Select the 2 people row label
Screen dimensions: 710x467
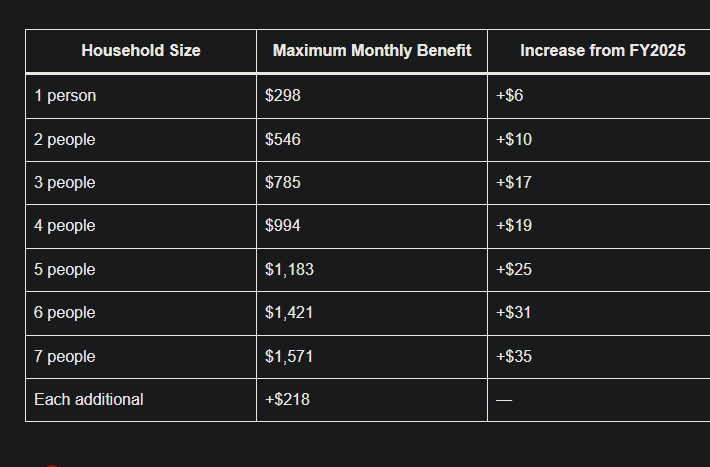pos(65,139)
